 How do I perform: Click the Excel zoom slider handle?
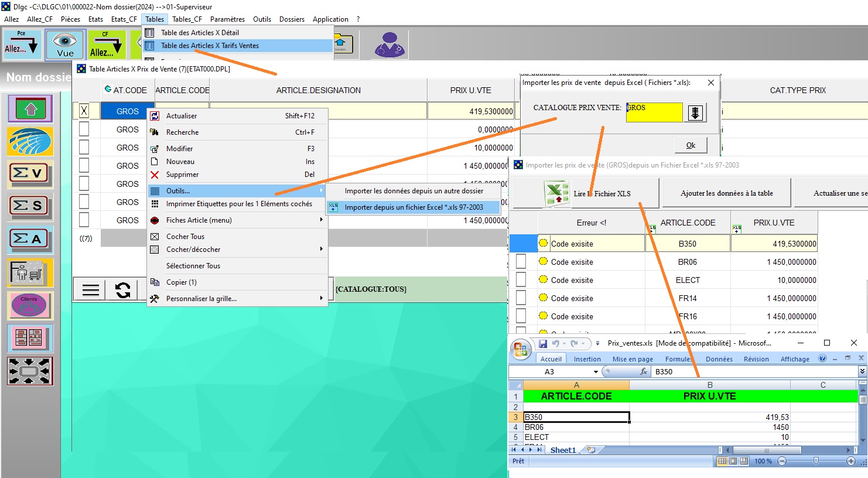coord(816,461)
